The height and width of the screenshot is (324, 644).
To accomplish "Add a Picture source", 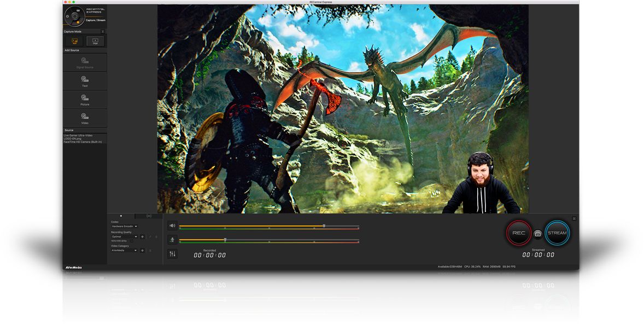I will coord(85,100).
